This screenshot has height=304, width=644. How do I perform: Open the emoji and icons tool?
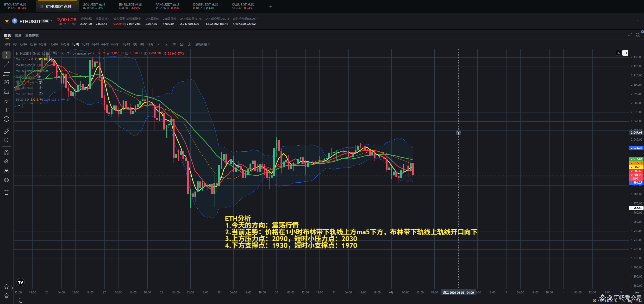[x=6, y=119]
